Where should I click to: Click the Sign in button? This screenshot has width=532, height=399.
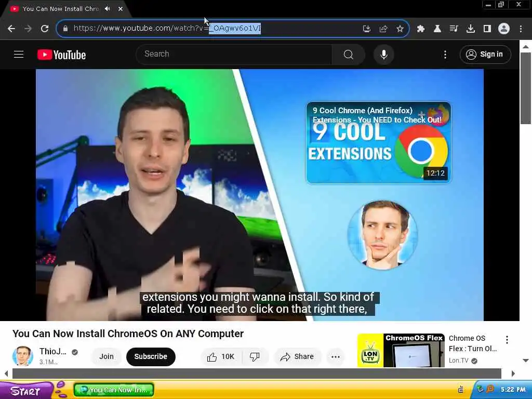tap(485, 54)
